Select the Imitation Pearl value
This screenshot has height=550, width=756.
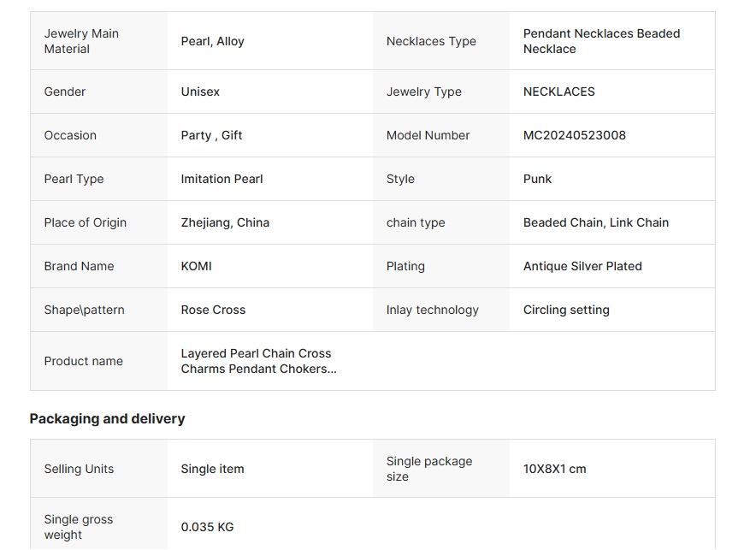[x=221, y=179]
